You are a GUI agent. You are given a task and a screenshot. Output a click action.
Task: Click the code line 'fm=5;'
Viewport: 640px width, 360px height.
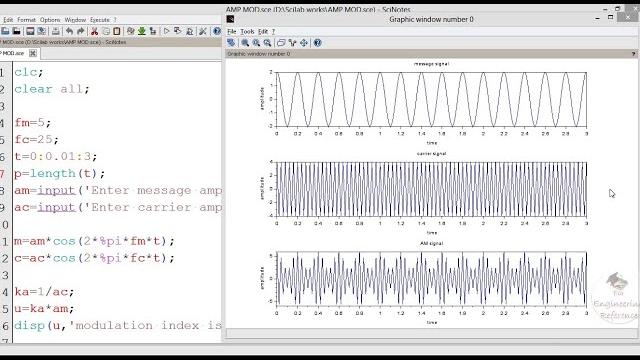point(33,122)
